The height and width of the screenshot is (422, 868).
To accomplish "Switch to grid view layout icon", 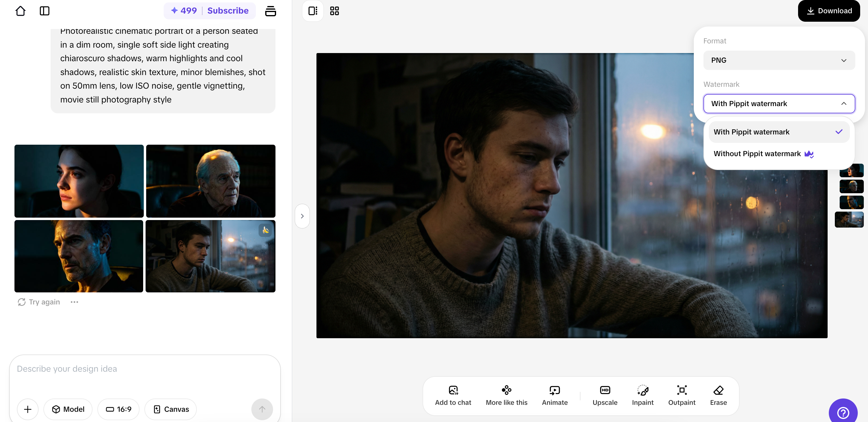I will pos(334,11).
